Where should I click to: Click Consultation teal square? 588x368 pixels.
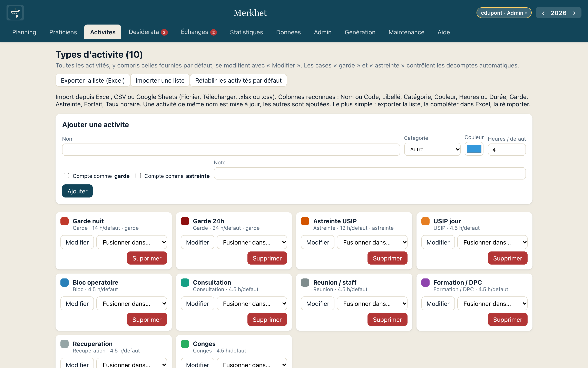coord(185,283)
